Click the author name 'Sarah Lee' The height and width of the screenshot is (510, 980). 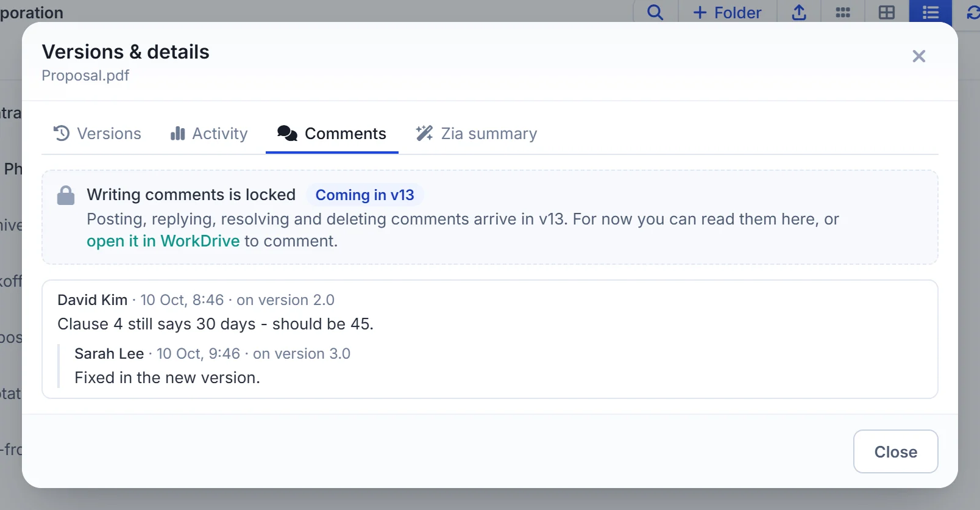point(109,354)
